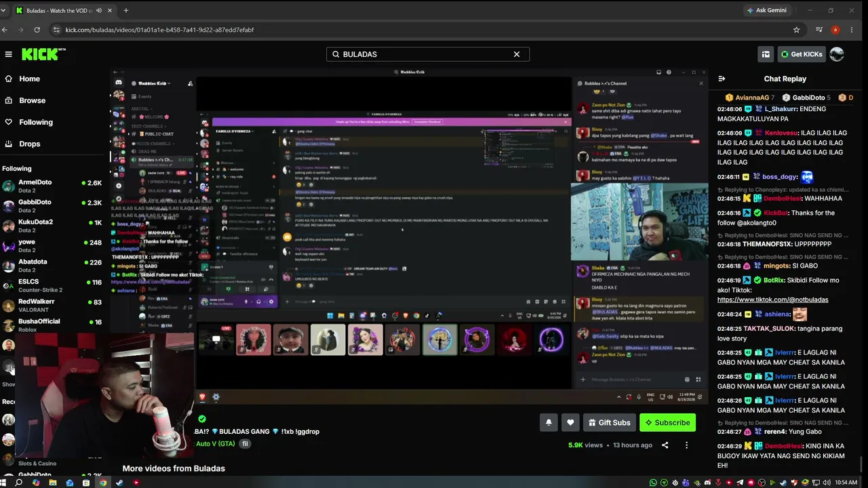The image size is (868, 488).
Task: Open File Explorer from the taskbar
Action: coord(53,483)
